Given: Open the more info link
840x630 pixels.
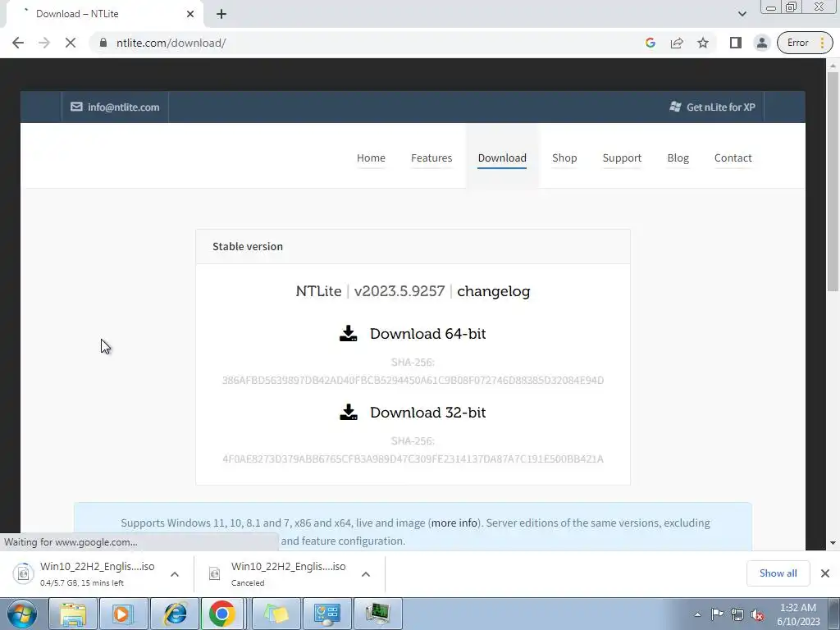Looking at the screenshot, I should point(454,523).
